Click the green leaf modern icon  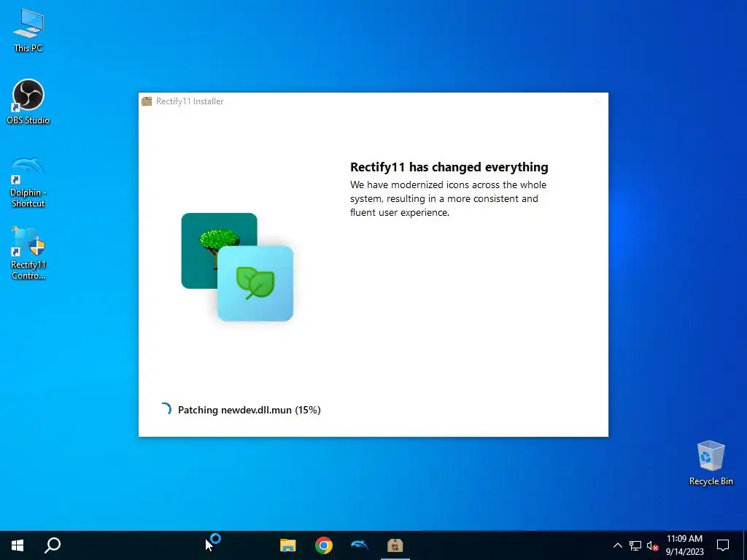[x=255, y=284]
